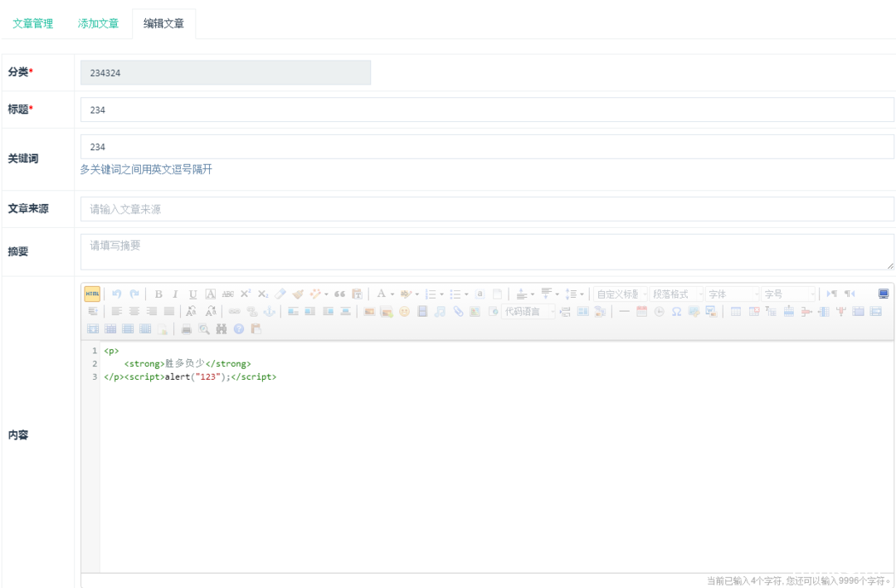Click the right-to-left text direction icon
Viewport: 896px width, 588px height.
[x=850, y=294]
